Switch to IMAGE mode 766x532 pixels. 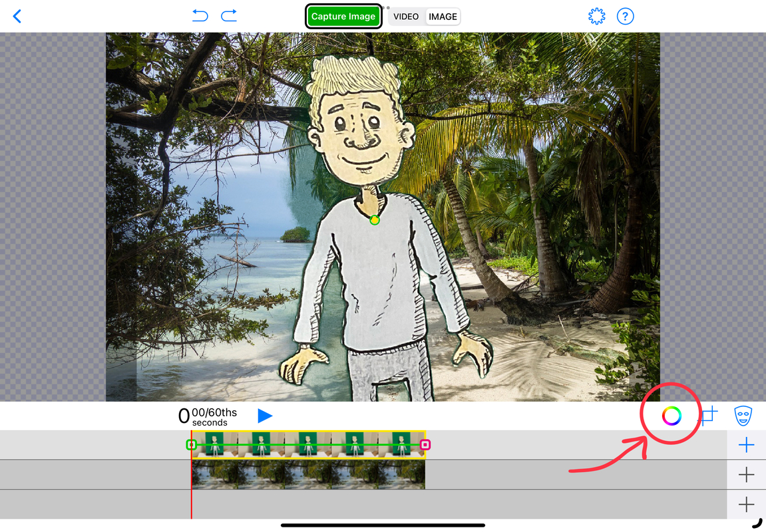[443, 17]
